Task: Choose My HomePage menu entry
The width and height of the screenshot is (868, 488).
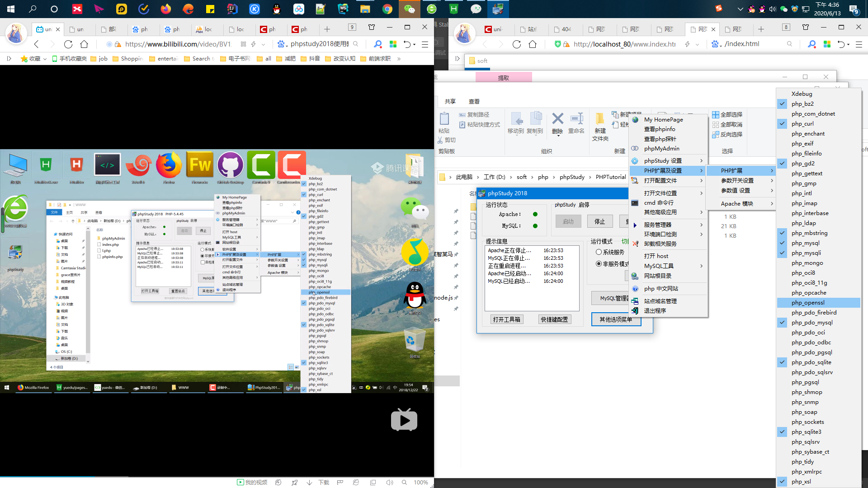Action: pyautogui.click(x=668, y=120)
